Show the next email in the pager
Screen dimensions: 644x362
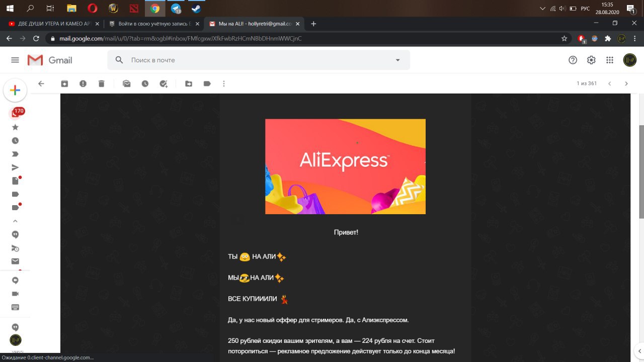(626, 84)
